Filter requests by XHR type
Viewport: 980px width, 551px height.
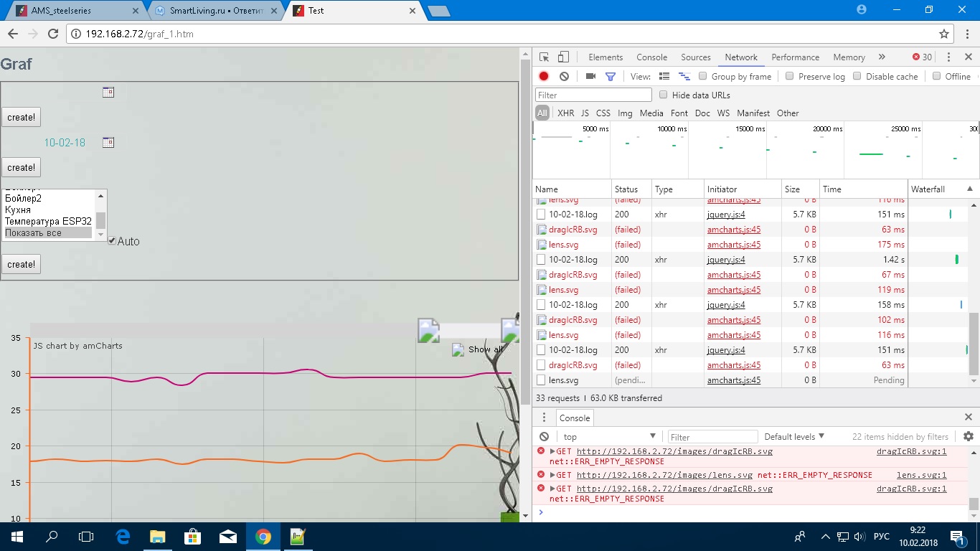tap(565, 113)
